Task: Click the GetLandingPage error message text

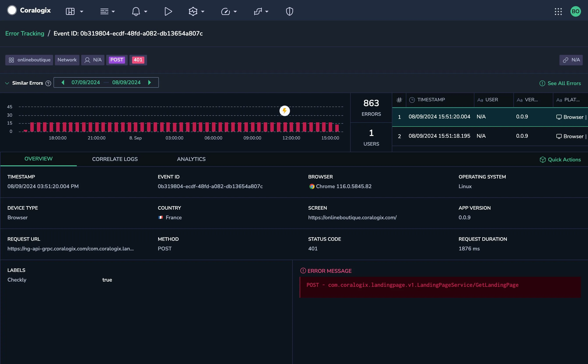Action: pos(412,285)
